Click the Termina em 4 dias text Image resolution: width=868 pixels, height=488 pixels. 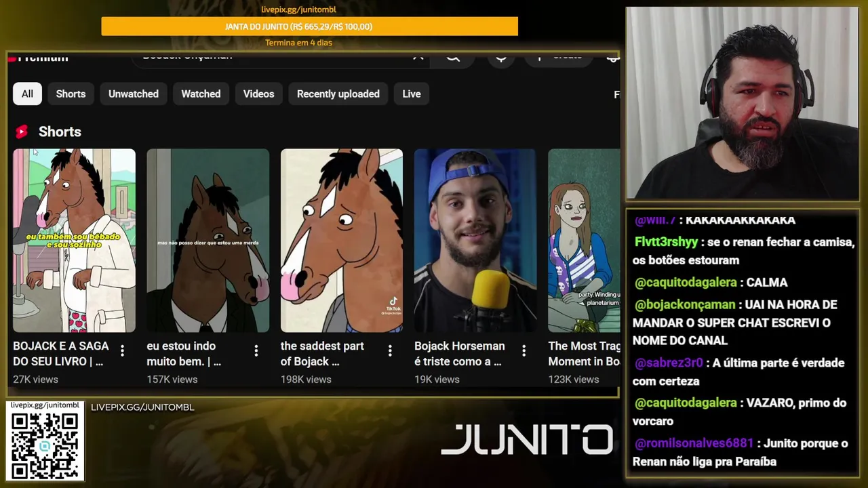298,43
